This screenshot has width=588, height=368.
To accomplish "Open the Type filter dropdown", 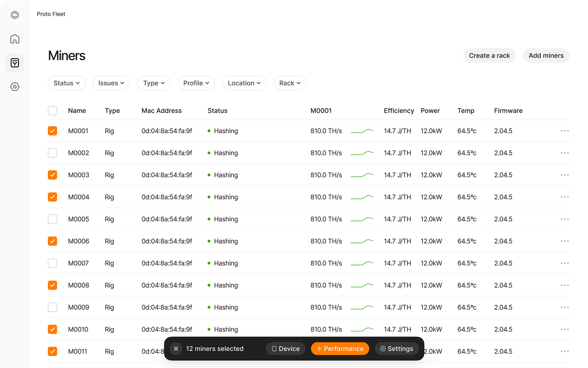I will [x=154, y=83].
